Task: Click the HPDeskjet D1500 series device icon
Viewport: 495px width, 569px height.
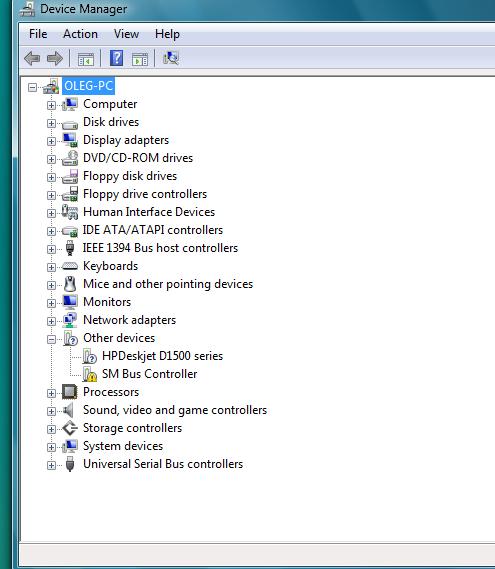Action: (89, 356)
